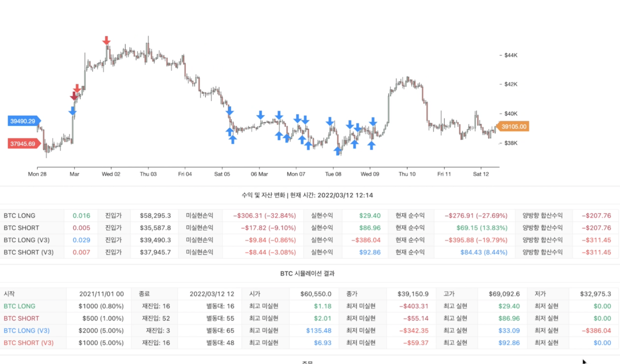
Task: Select the red BTC SHORT (V3) simulation label
Action: 29,343
